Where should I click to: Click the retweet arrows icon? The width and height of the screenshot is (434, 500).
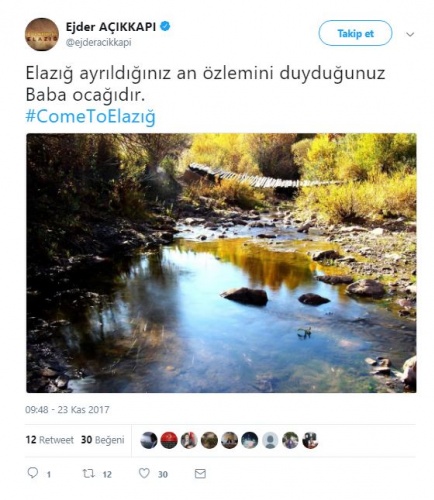[89, 473]
